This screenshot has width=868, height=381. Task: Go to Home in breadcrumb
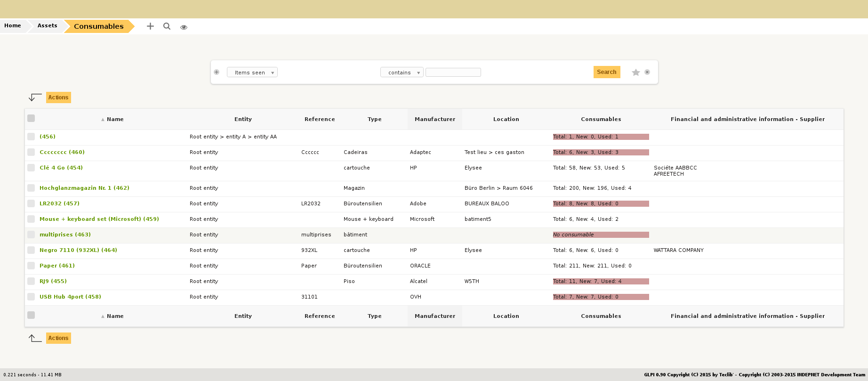point(13,26)
